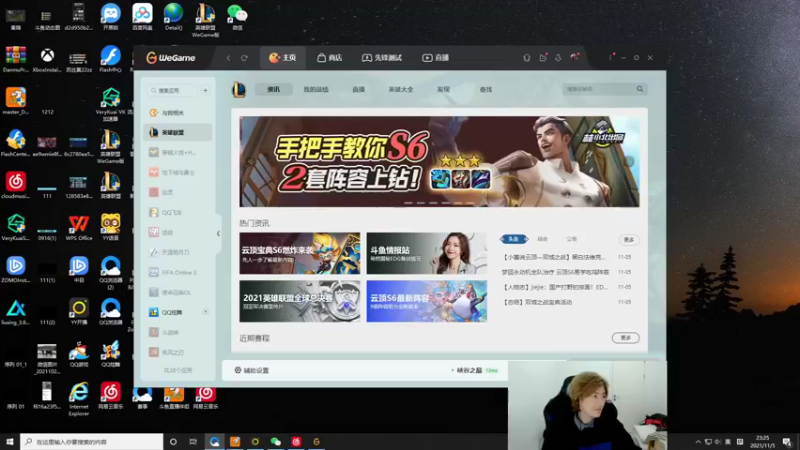Switch to the 英雄大全 tab
Image resolution: width=800 pixels, height=450 pixels.
pos(401,89)
